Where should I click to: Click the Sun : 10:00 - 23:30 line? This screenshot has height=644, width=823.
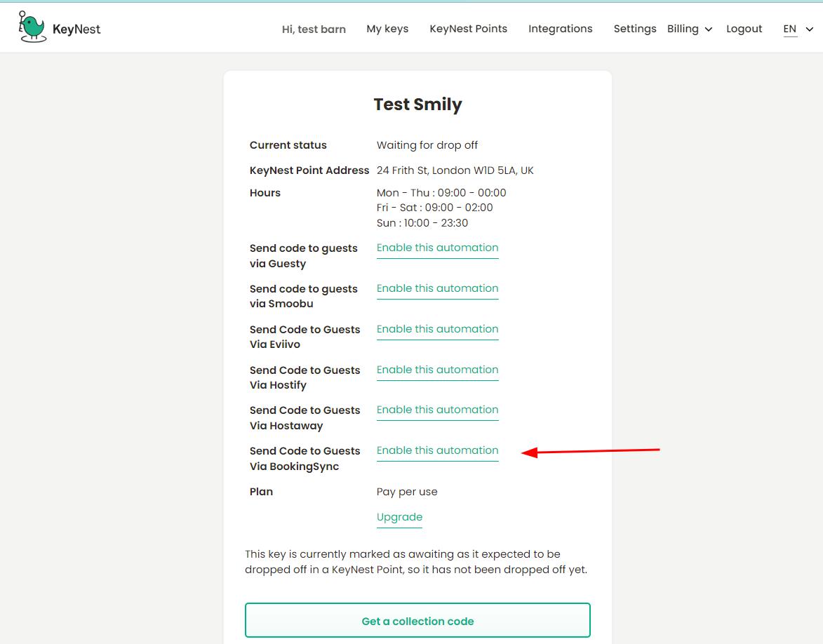pyautogui.click(x=422, y=223)
